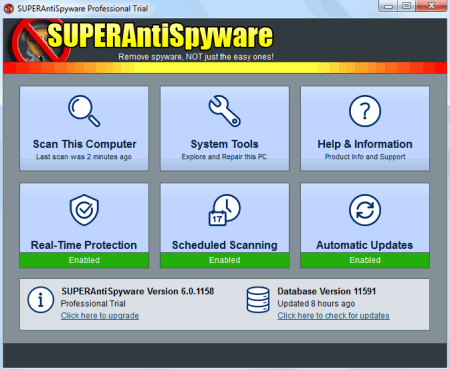450x370 pixels.
Task: Toggle Scheduled Scanning Enabled status bar
Action: [x=225, y=260]
